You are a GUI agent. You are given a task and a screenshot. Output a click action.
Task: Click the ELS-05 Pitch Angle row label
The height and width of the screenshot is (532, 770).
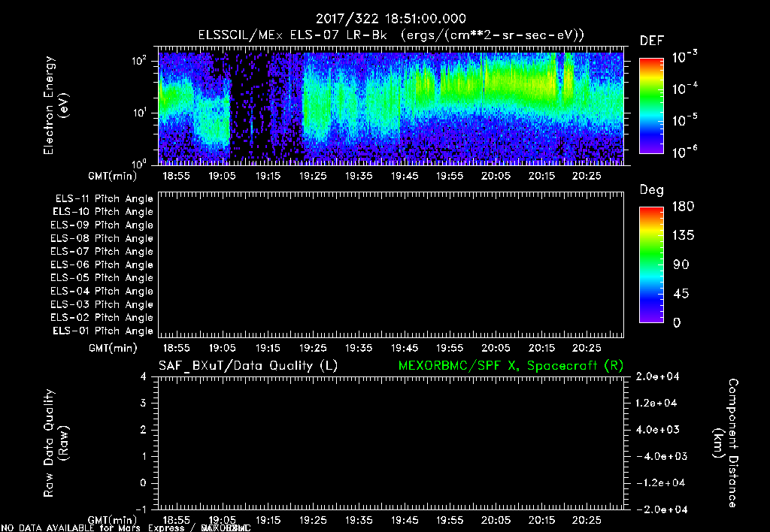pyautogui.click(x=102, y=278)
